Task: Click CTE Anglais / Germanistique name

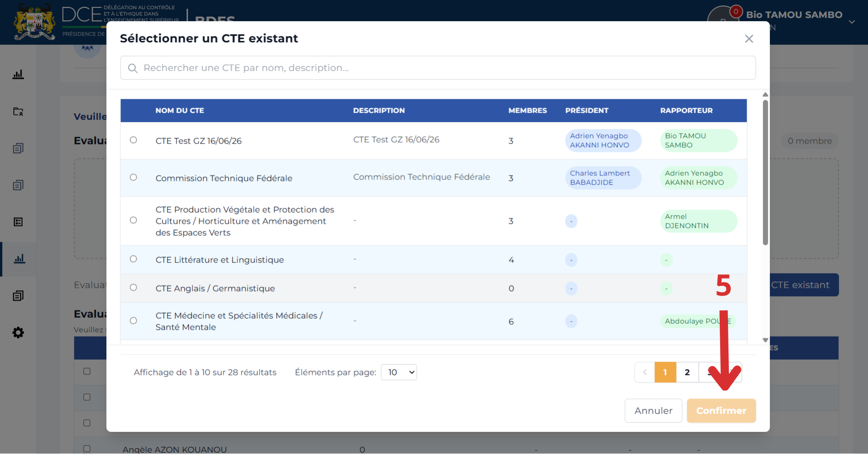Action: tap(215, 288)
